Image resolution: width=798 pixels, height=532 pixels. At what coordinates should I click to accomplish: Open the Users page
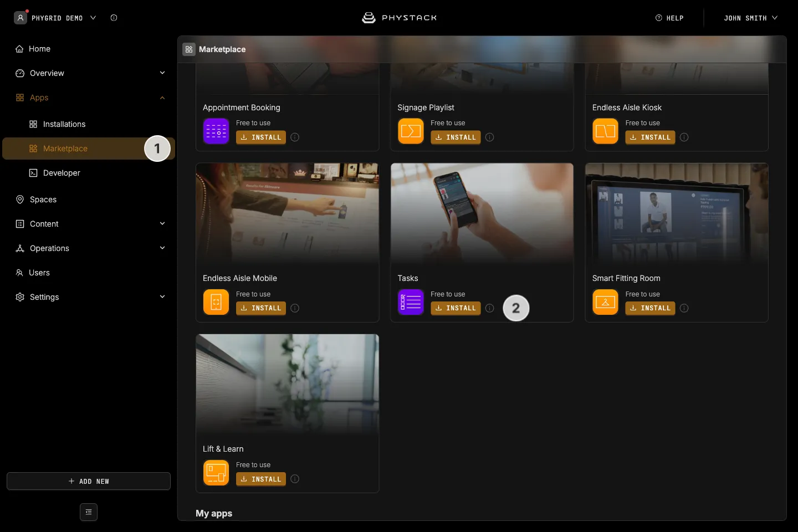coord(89,273)
